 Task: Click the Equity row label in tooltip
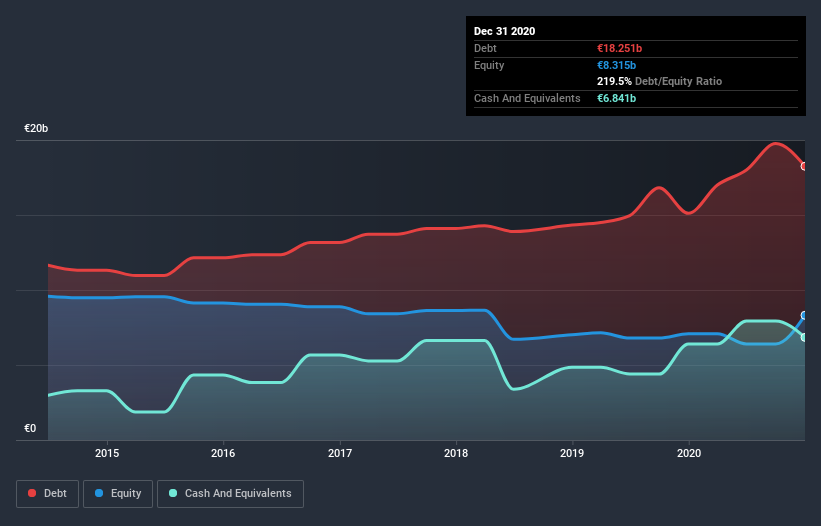point(489,65)
